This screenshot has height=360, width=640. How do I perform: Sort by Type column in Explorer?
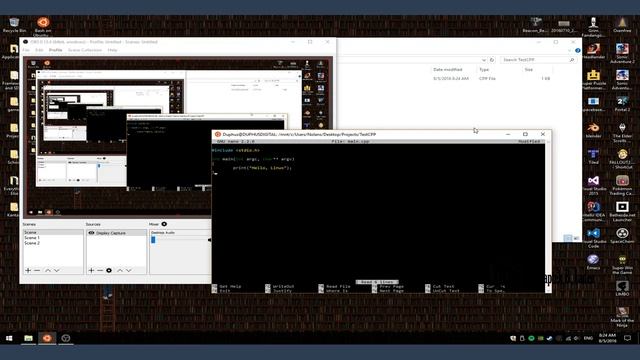click(x=484, y=69)
